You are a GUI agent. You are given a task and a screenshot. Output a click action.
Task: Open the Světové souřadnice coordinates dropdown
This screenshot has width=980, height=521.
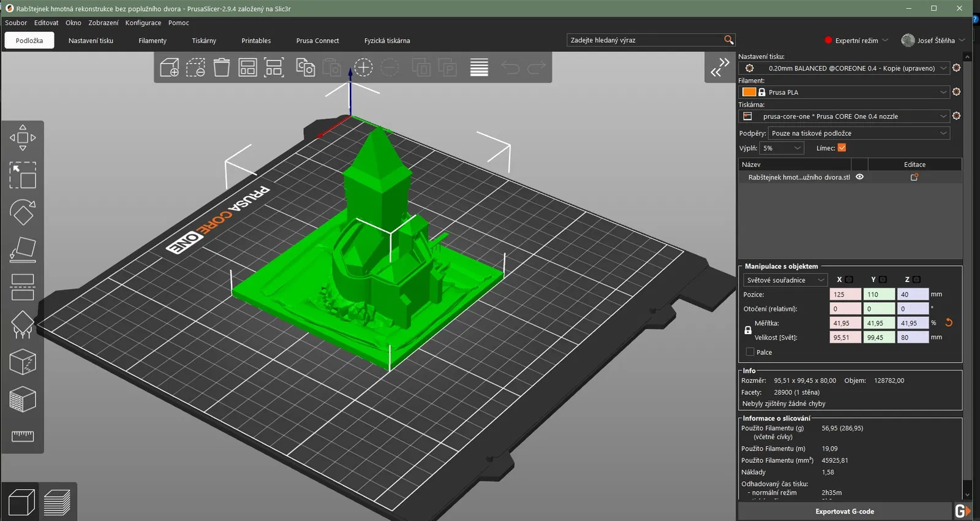(785, 280)
